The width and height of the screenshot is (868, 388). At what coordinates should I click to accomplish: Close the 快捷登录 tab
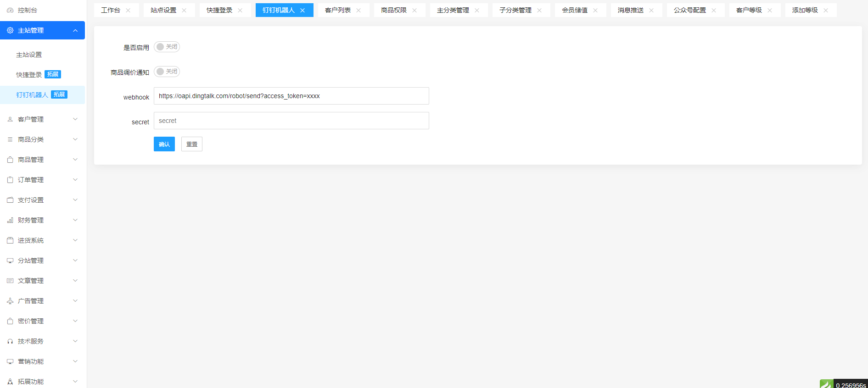[x=240, y=10]
